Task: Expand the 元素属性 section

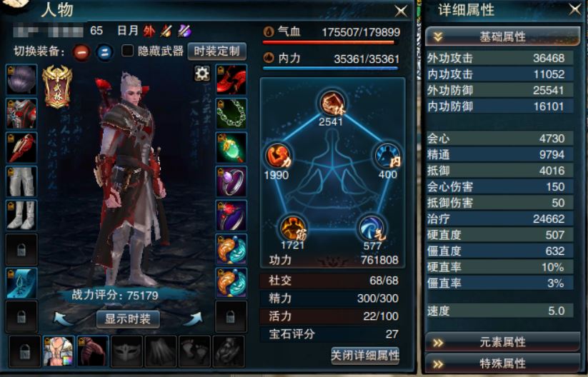Action: (502, 342)
